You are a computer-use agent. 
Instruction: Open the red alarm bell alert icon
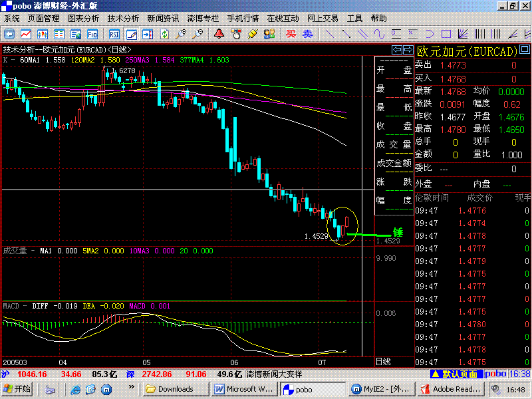pyautogui.click(x=219, y=35)
